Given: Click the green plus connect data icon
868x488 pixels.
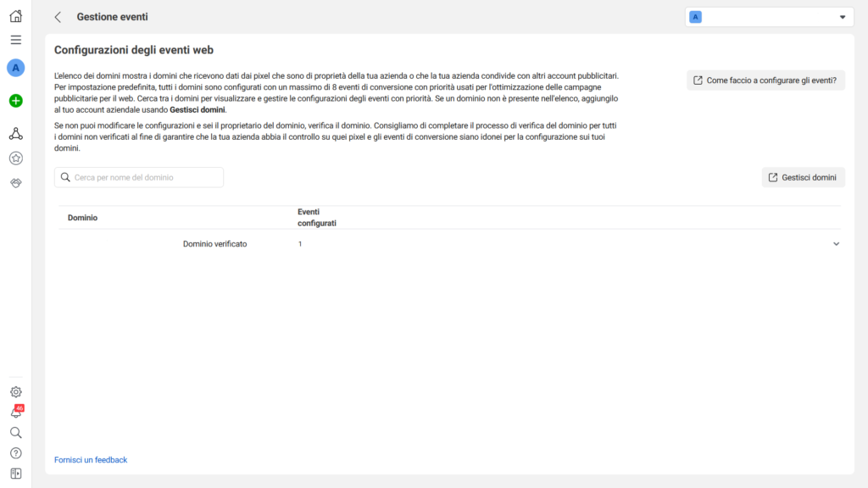Looking at the screenshot, I should pyautogui.click(x=15, y=101).
